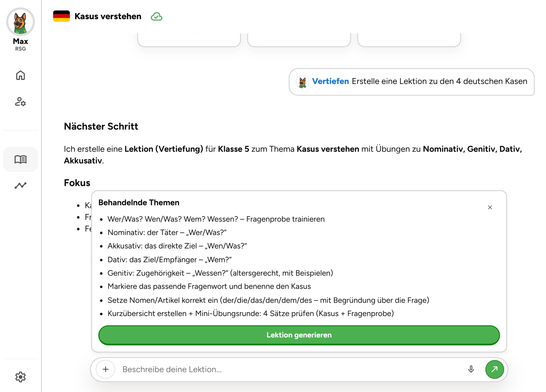
Task: Click the Kasus verstehen title
Action: point(108,16)
